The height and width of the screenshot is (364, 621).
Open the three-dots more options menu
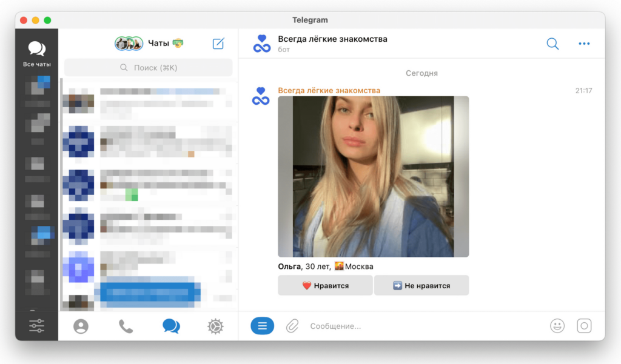coord(584,44)
